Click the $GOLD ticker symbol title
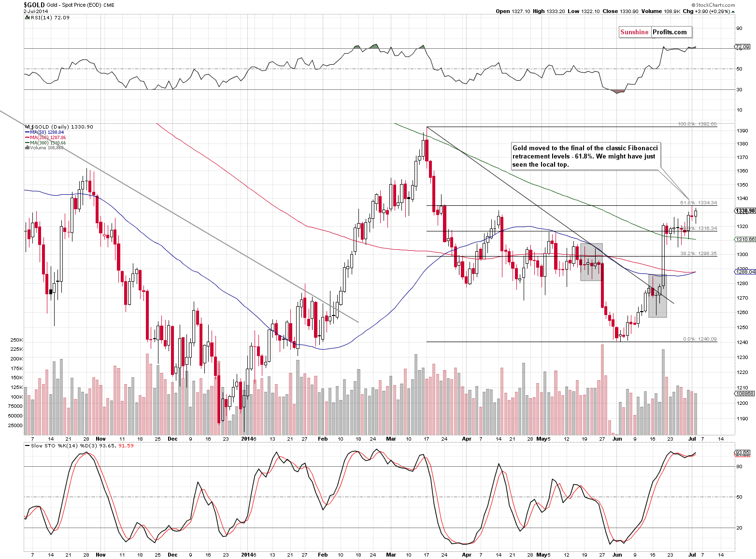Viewport: 756px width, 559px height. pos(34,5)
